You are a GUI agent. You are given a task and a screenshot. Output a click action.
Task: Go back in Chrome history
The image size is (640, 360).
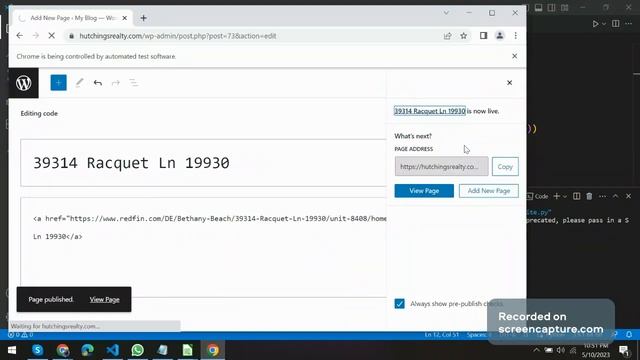tap(20, 36)
